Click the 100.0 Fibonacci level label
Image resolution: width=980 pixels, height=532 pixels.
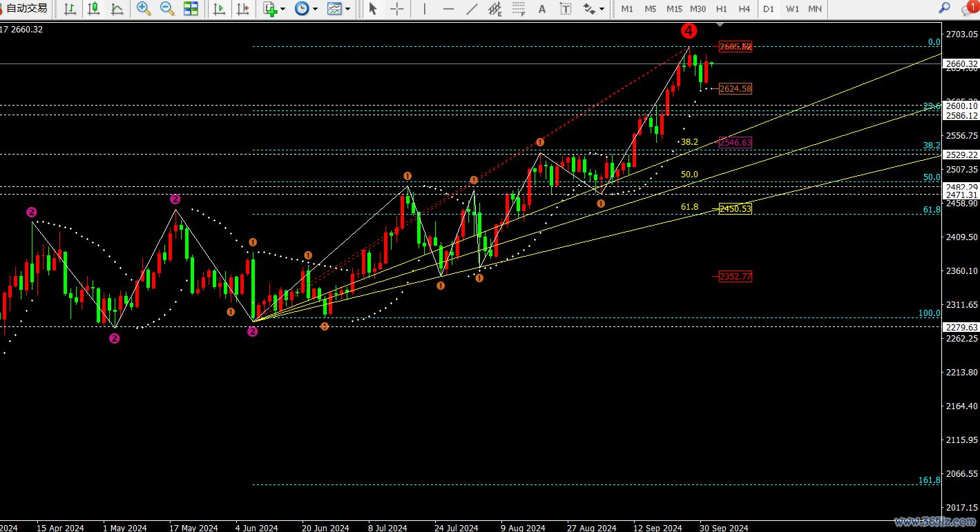pos(930,313)
